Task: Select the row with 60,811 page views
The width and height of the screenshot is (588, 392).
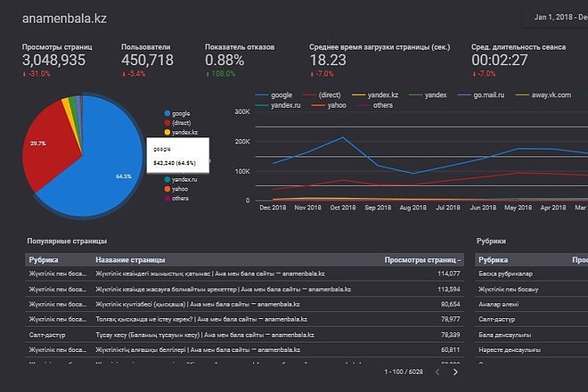Action: 244,349
